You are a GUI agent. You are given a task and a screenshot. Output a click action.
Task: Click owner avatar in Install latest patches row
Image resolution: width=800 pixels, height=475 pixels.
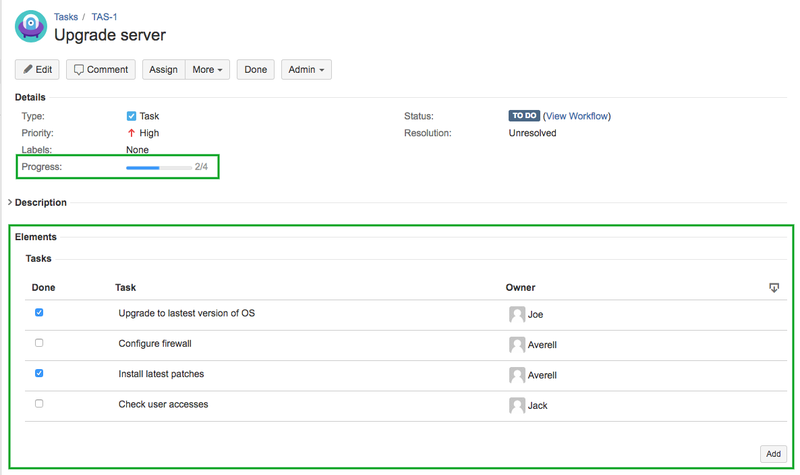click(517, 375)
